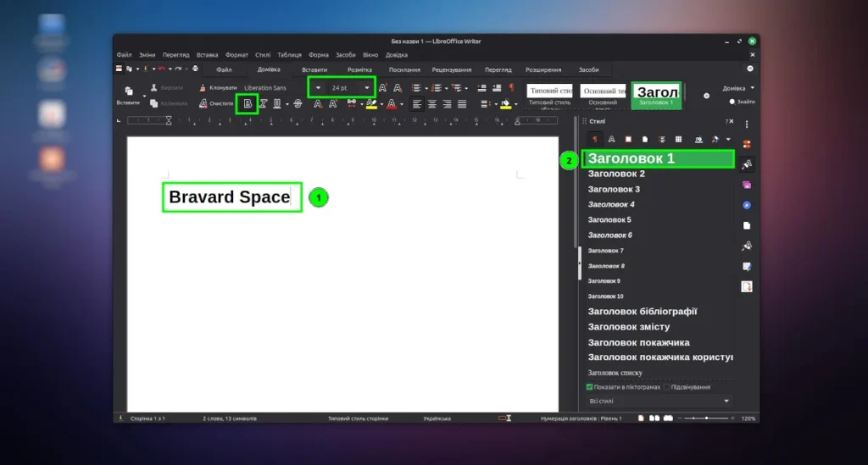Uncheck Показати в піктограмах checkbox
This screenshot has height=465, width=868.
click(x=590, y=387)
